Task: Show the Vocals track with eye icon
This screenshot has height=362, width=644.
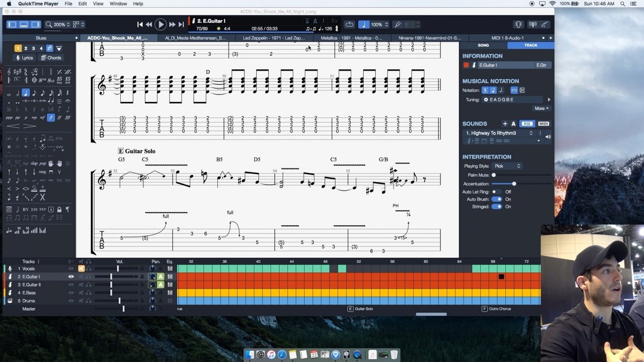Action: click(x=71, y=268)
